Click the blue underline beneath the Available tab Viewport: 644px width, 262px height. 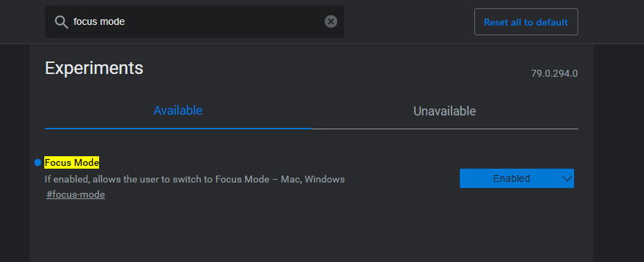tap(178, 129)
